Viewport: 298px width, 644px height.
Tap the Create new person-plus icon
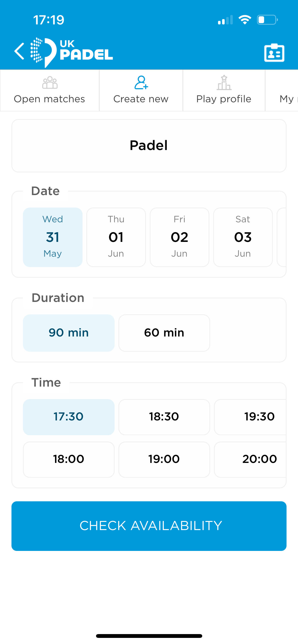pyautogui.click(x=141, y=83)
